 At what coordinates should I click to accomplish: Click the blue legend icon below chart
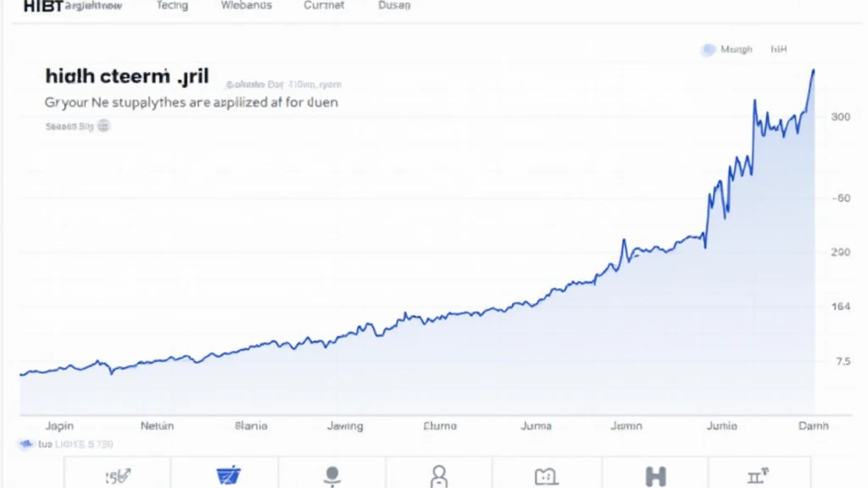pyautogui.click(x=26, y=444)
